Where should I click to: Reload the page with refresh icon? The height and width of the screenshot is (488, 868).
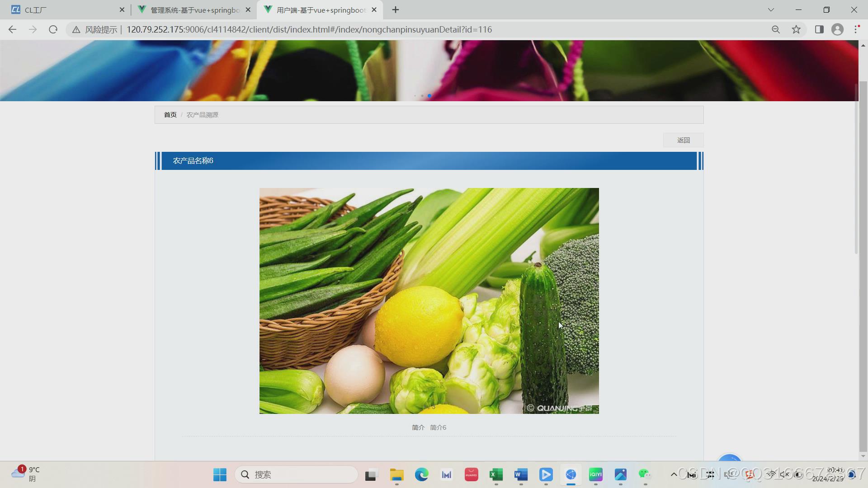tap(53, 29)
